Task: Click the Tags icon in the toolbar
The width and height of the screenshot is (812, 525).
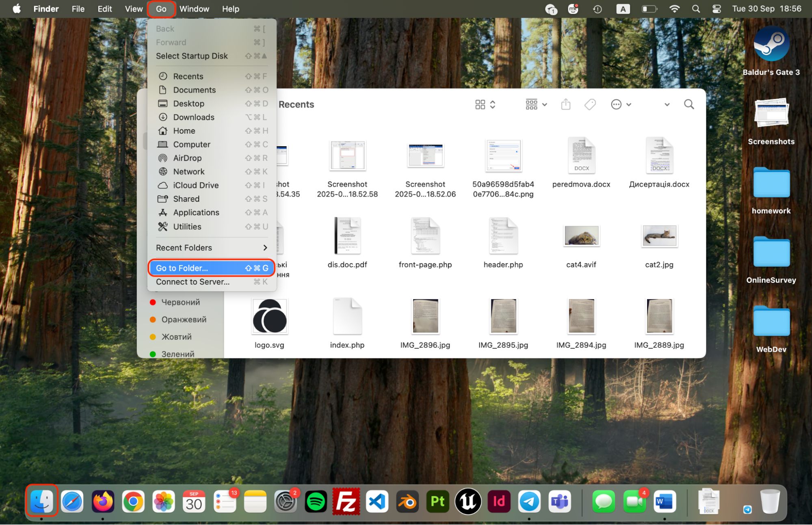Action: pos(590,104)
